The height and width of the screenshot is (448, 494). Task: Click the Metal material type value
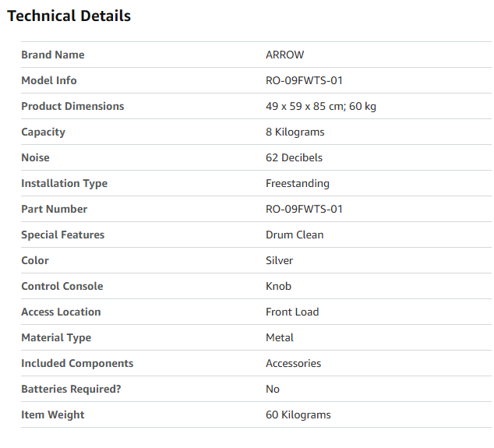(280, 337)
